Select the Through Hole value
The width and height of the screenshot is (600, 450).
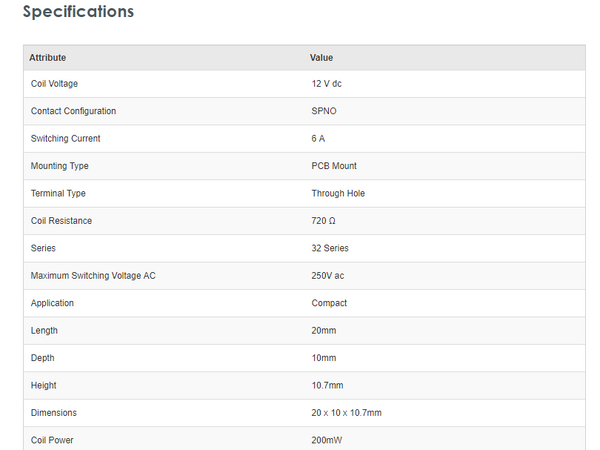[338, 193]
